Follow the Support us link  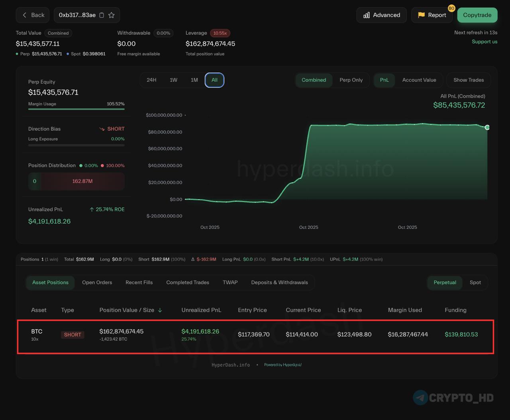coord(484,42)
